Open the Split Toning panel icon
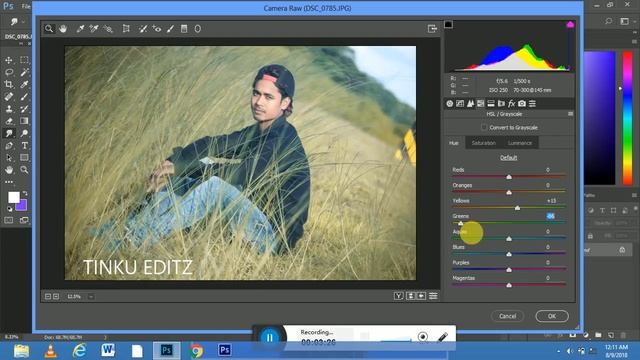The width and height of the screenshot is (640, 360). (491, 104)
